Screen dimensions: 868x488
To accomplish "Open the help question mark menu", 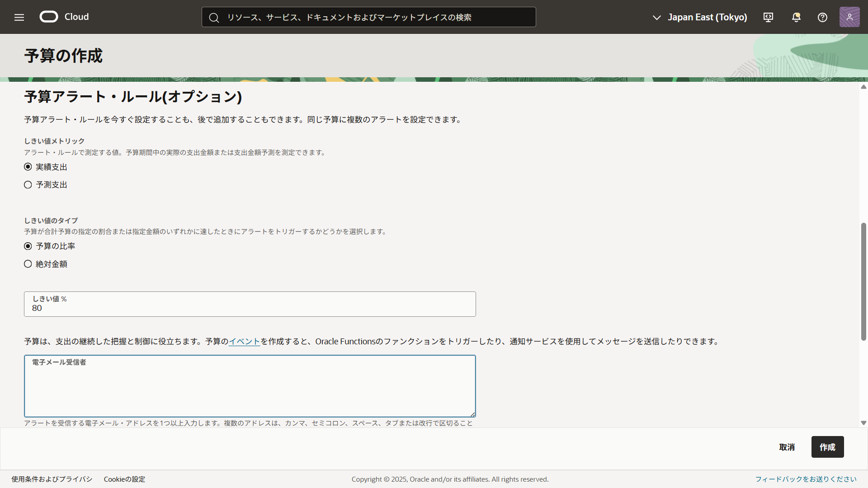I will click(822, 17).
